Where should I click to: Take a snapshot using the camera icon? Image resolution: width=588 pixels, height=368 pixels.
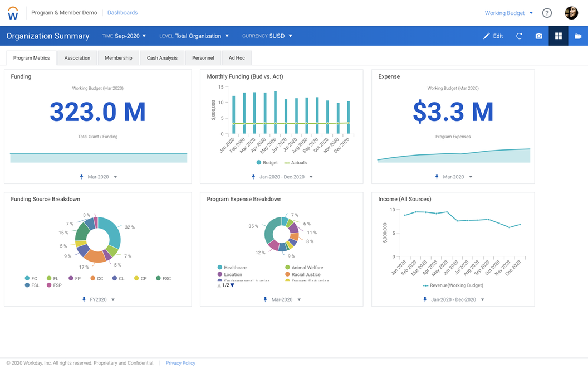click(538, 36)
